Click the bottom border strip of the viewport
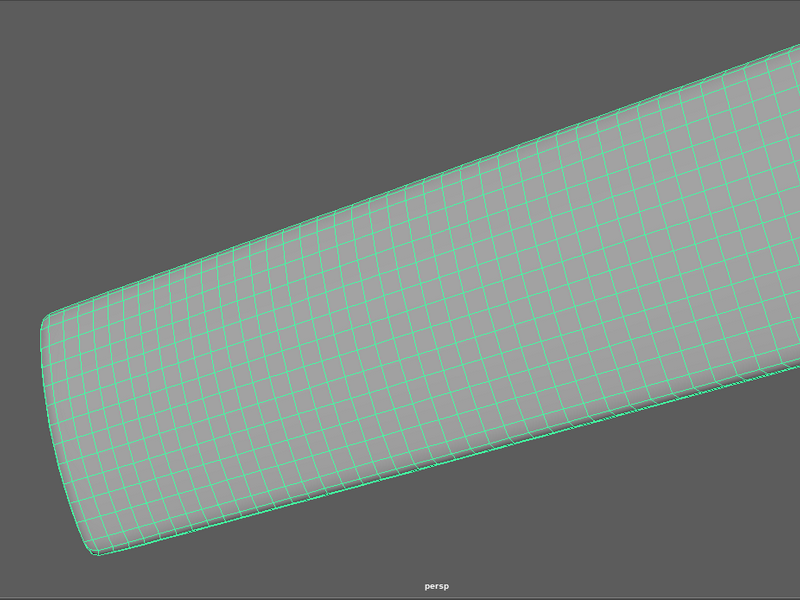Image resolution: width=800 pixels, height=600 pixels. 400,598
